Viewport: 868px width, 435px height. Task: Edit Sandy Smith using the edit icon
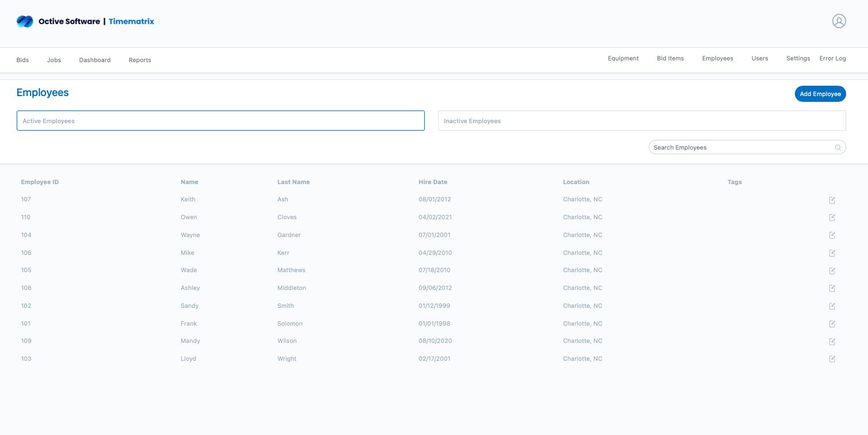[x=832, y=306]
